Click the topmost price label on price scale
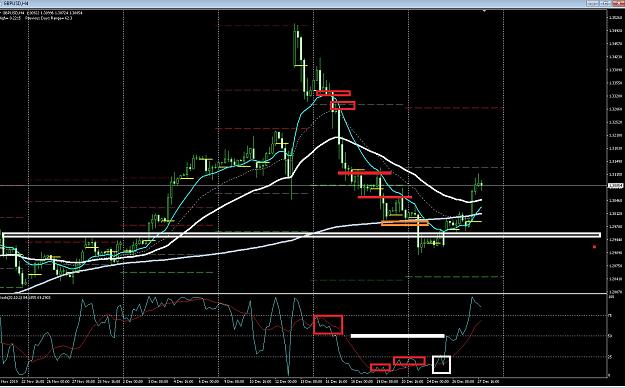 pos(615,17)
